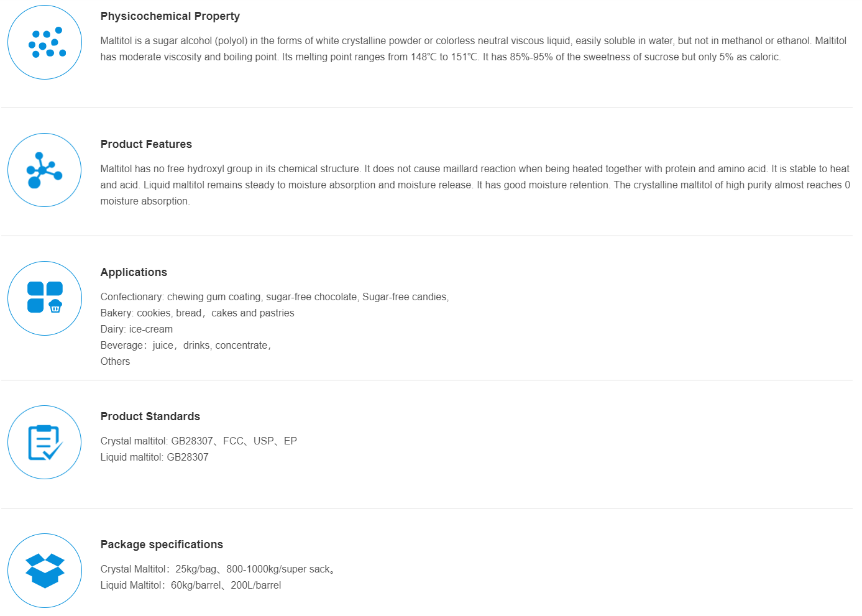Click the Liquid Maltitol barrel packaging line
The height and width of the screenshot is (616, 862).
tap(190, 586)
